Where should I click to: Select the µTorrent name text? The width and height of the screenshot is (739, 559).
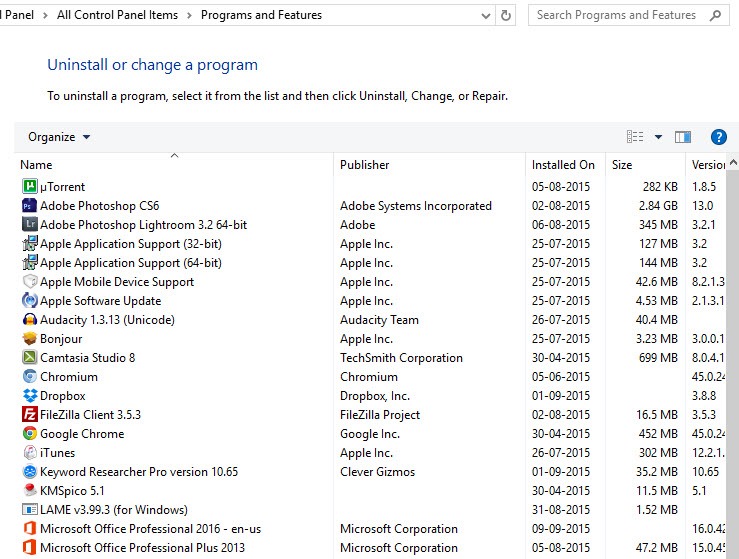(62, 187)
